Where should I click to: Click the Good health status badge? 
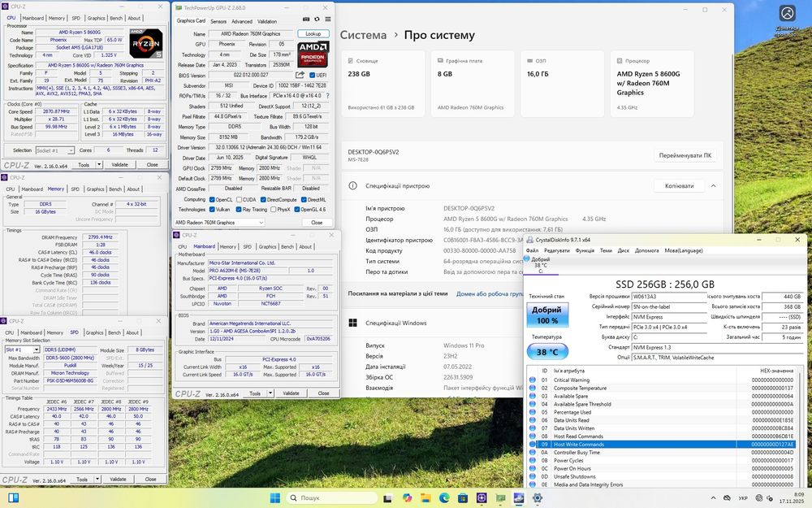[x=548, y=315]
